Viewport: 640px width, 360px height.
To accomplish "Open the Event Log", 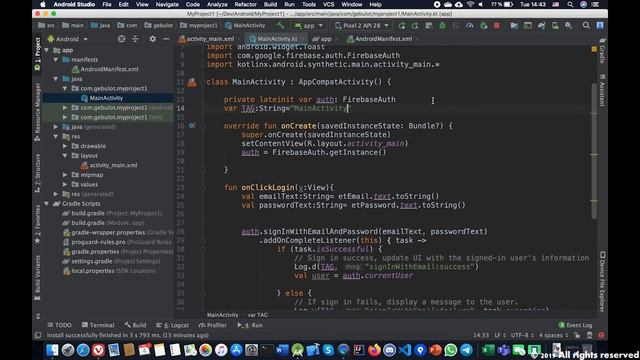I will click(575, 325).
